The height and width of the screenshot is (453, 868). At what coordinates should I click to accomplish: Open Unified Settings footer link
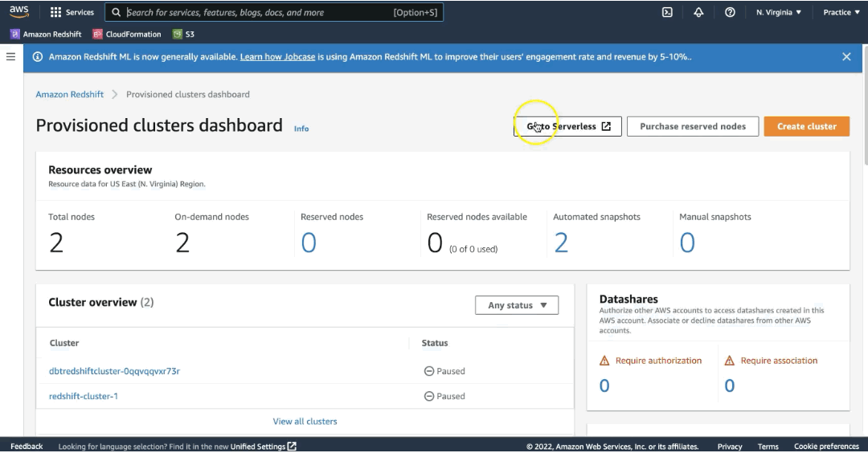258,447
